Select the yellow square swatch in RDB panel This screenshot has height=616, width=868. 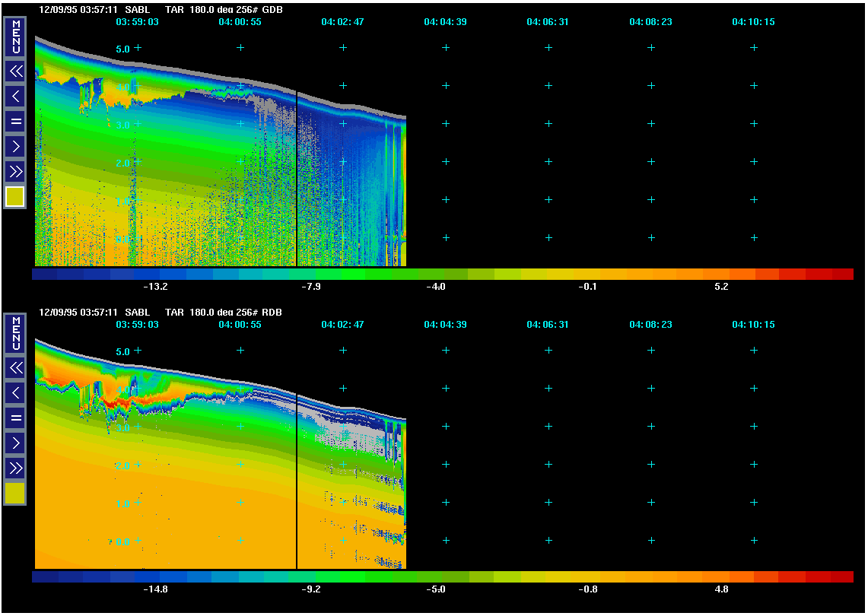tap(15, 494)
